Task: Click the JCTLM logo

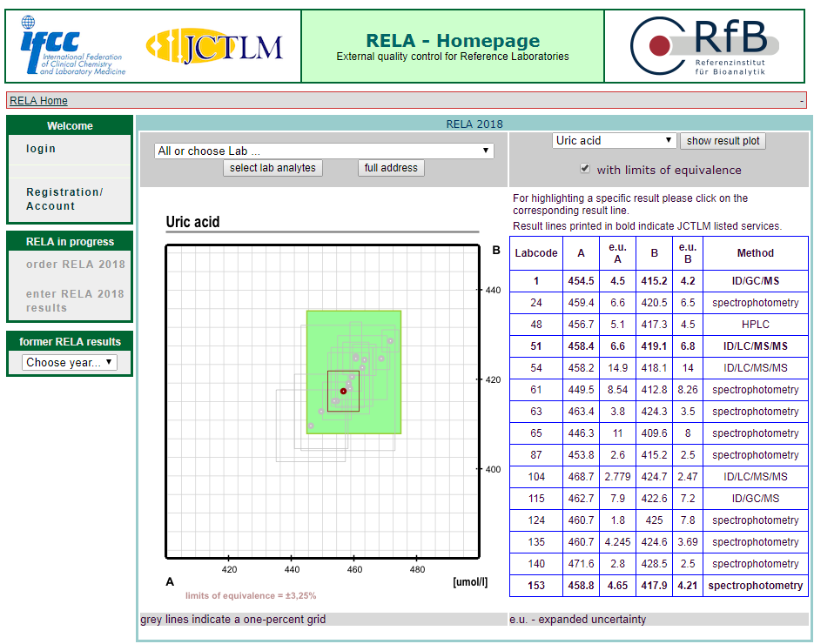Action: (214, 46)
